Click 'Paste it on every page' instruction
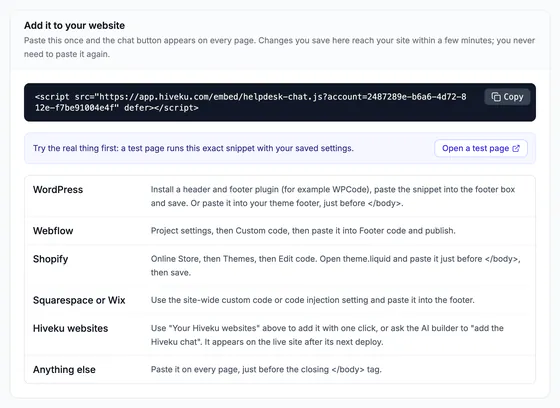Viewport: 560px width, 408px height. tap(266, 369)
